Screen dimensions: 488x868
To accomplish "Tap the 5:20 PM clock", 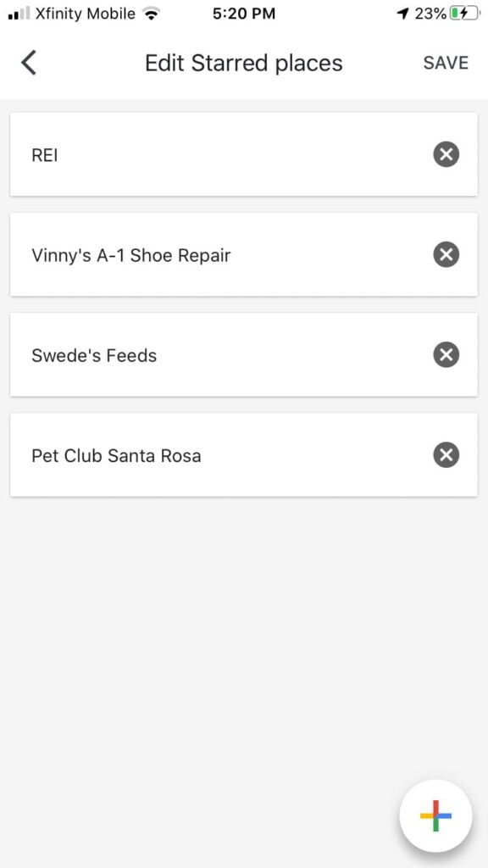I will (x=243, y=14).
